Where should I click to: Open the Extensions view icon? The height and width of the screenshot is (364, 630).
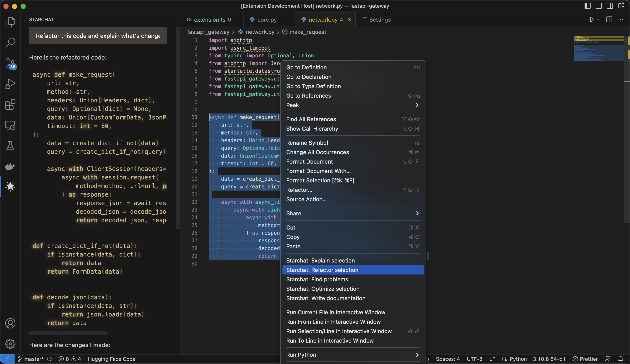click(10, 105)
